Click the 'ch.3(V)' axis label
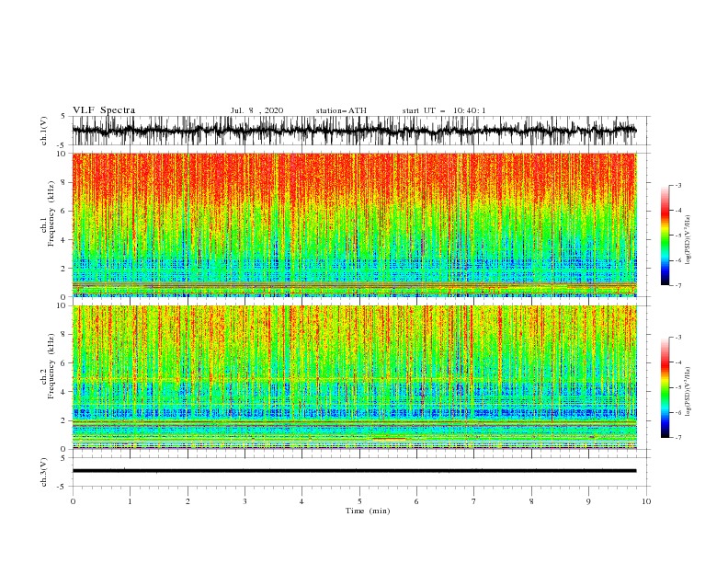Image resolution: width=728 pixels, height=563 pixels. pos(44,472)
